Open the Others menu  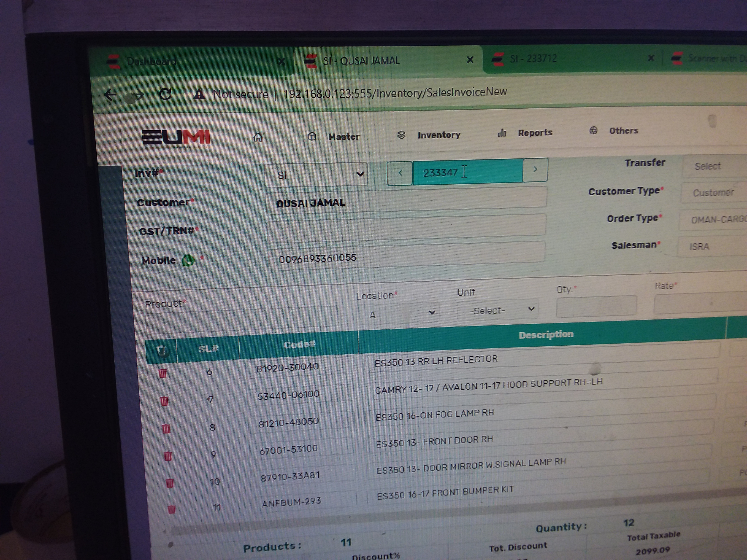[x=614, y=131]
